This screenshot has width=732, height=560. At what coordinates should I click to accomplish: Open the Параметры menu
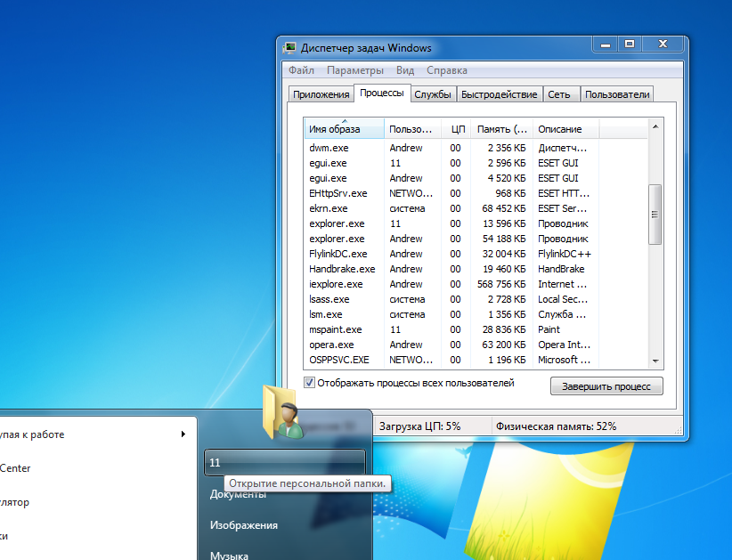(354, 70)
